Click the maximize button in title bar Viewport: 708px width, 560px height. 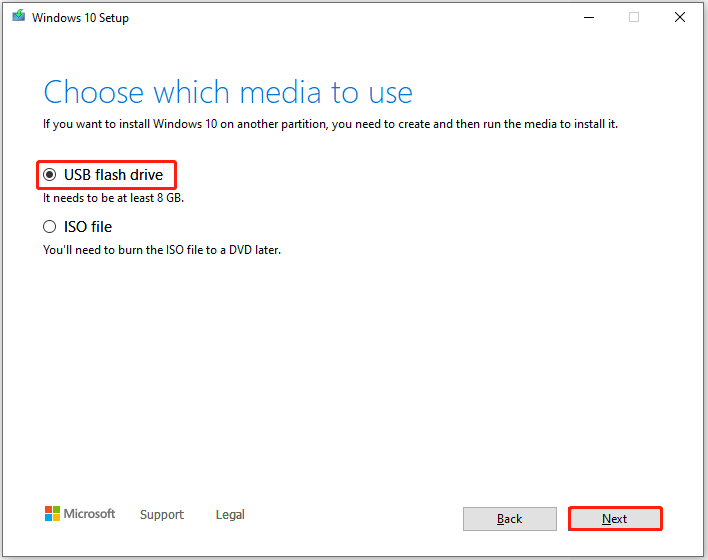pyautogui.click(x=633, y=17)
